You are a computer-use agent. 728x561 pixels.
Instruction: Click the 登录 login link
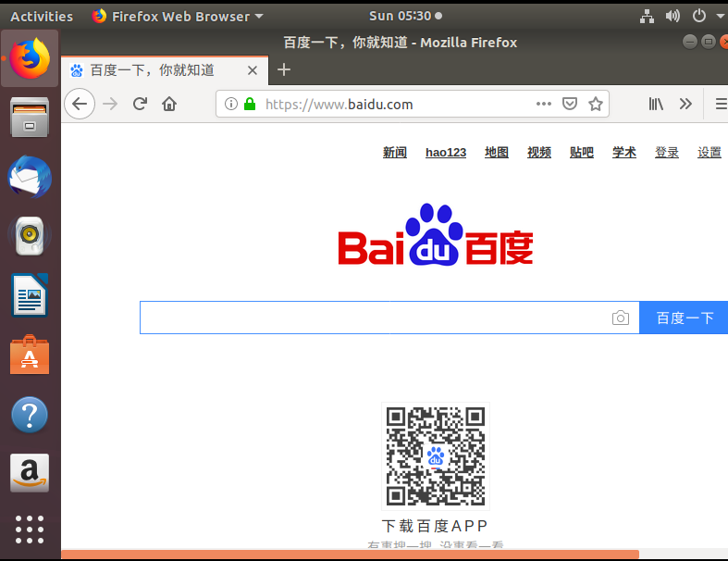[x=667, y=153]
